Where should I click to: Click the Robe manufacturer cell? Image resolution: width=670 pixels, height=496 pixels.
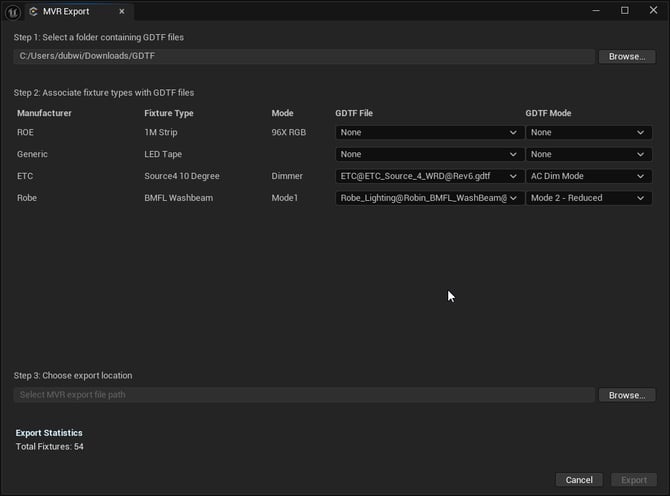26,198
